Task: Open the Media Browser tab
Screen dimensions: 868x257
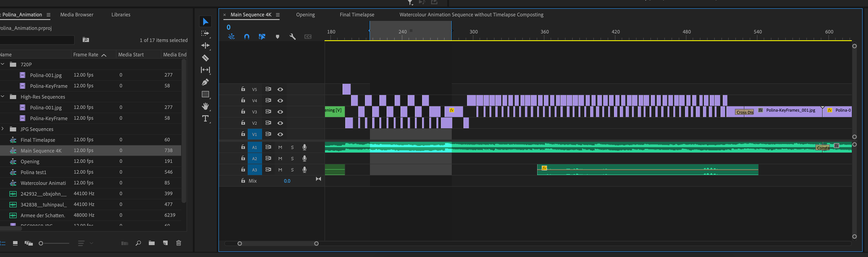Action: (77, 15)
